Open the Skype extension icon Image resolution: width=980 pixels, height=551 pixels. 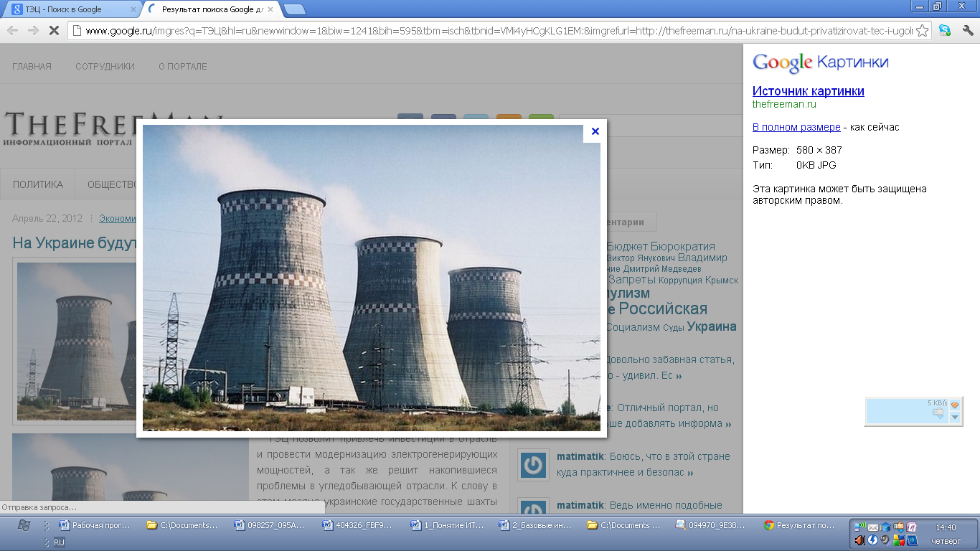(944, 31)
